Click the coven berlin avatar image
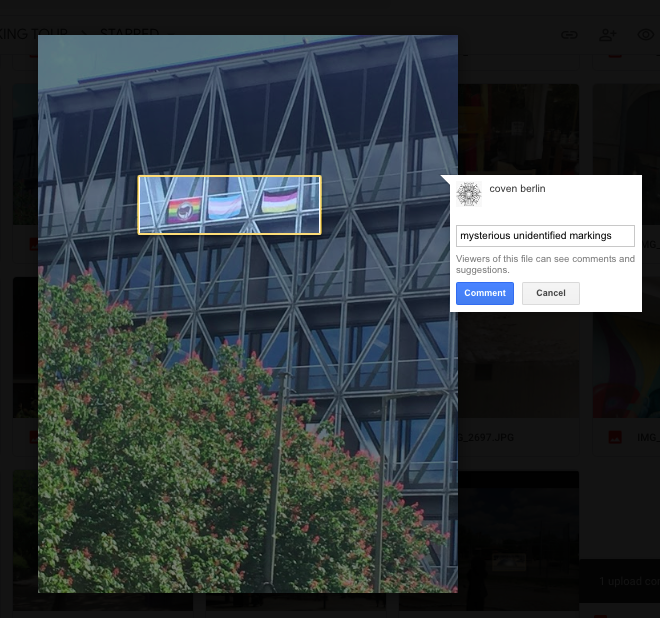The image size is (660, 618). (468, 194)
